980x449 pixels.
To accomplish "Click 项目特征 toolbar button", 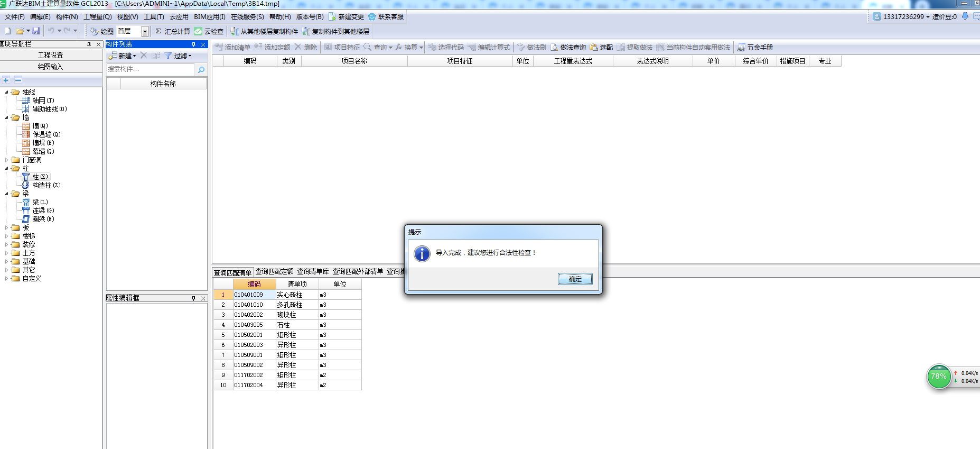I will click(x=342, y=47).
